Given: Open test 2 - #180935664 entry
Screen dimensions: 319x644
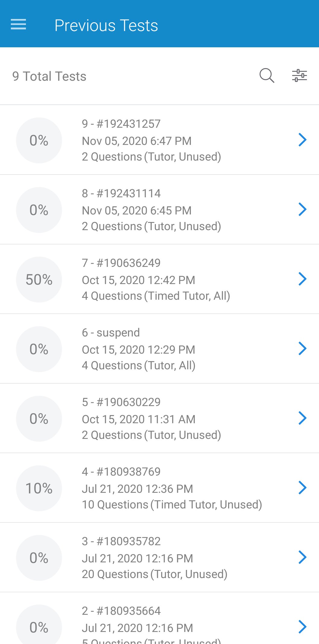Looking at the screenshot, I should [121, 611].
